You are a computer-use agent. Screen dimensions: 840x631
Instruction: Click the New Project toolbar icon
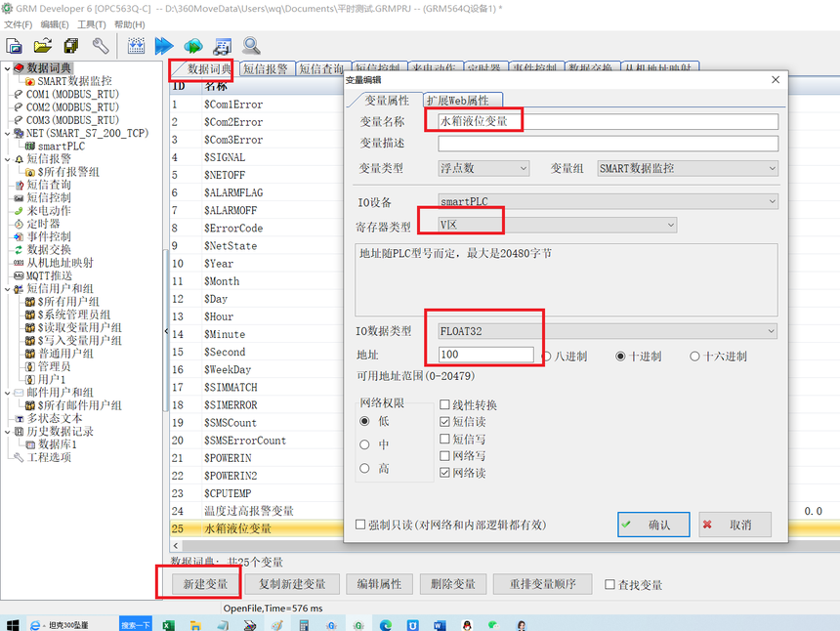[x=14, y=46]
